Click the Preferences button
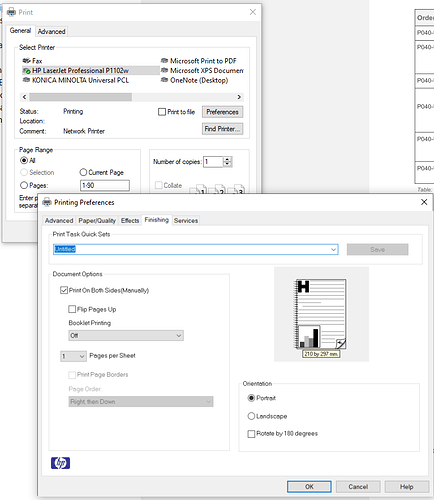Image resolution: width=434 pixels, height=500 pixels. 222,112
